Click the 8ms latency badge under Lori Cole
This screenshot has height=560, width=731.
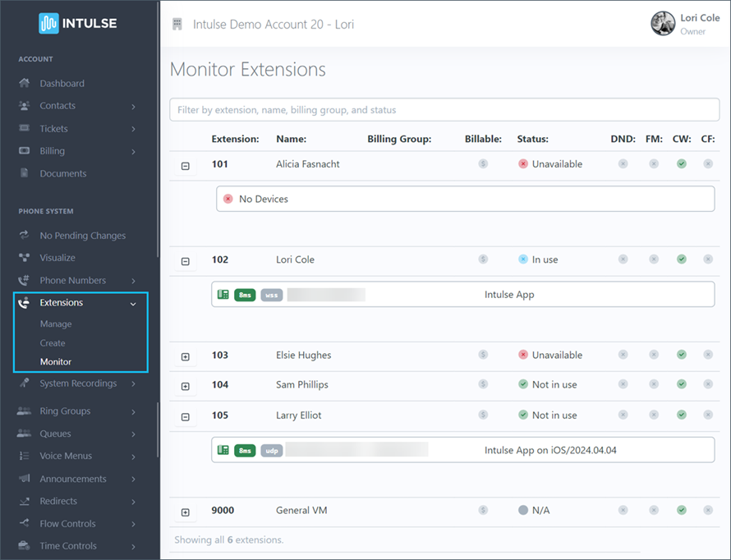pyautogui.click(x=245, y=295)
